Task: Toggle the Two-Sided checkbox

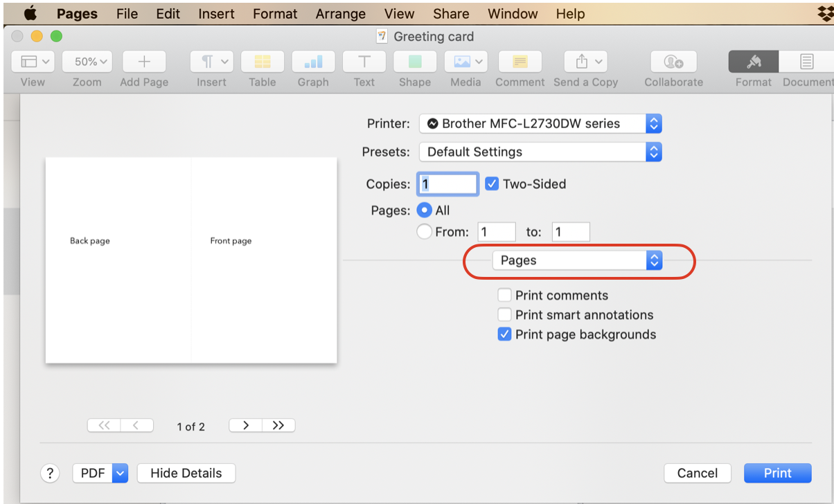Action: click(492, 184)
